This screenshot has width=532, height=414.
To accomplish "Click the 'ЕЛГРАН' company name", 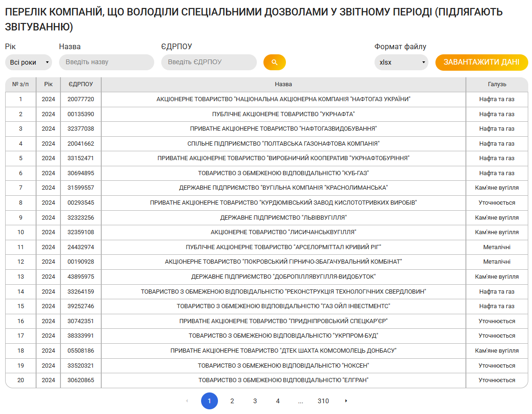I will point(283,380).
